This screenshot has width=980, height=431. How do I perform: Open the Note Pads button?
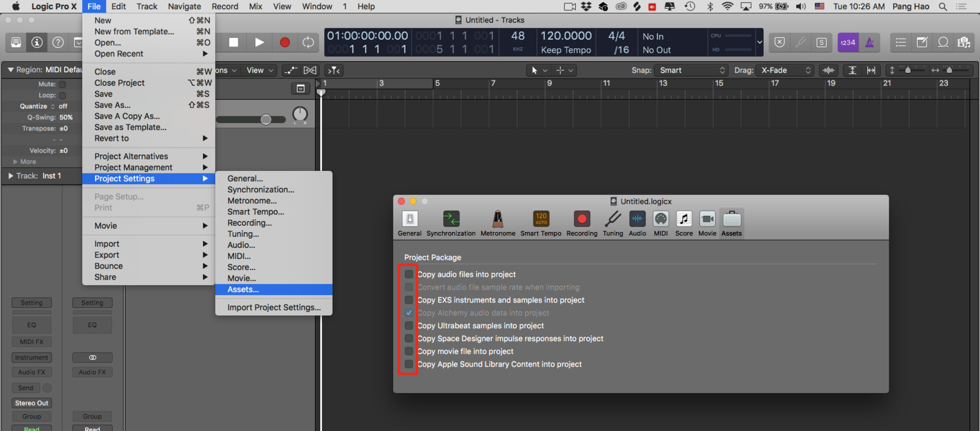(922, 42)
